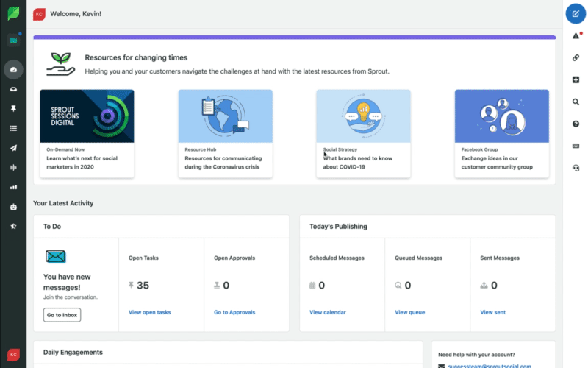Click 'Resources for communicating during the Coronavirus' text
The image size is (588, 368).
(x=223, y=163)
